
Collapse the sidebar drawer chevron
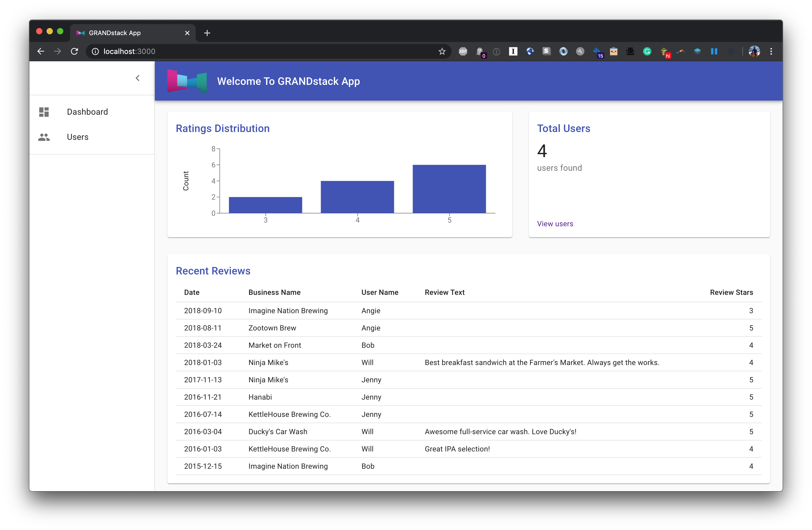[138, 78]
